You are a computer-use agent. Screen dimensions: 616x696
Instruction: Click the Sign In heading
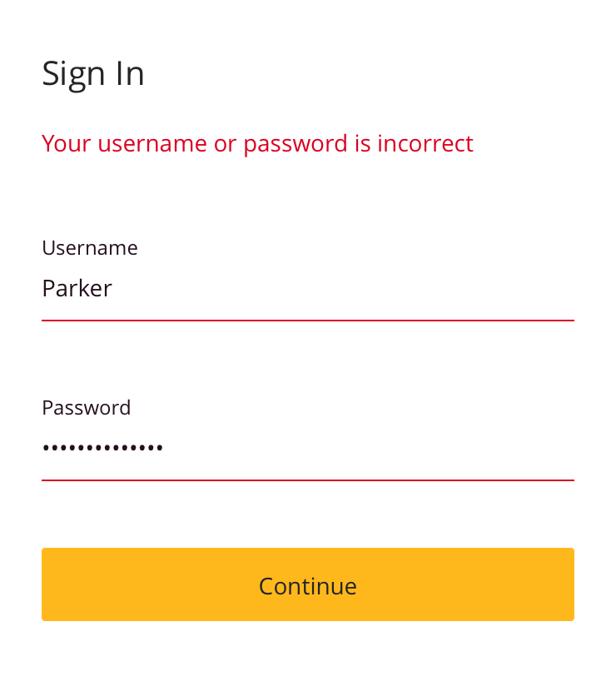(x=93, y=74)
